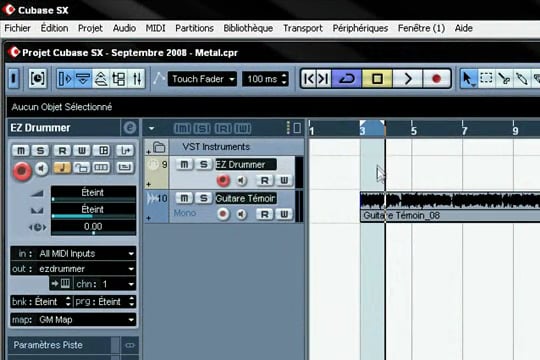The width and height of the screenshot is (540, 360).
Task: Click the Stop transport button
Action: tap(377, 79)
